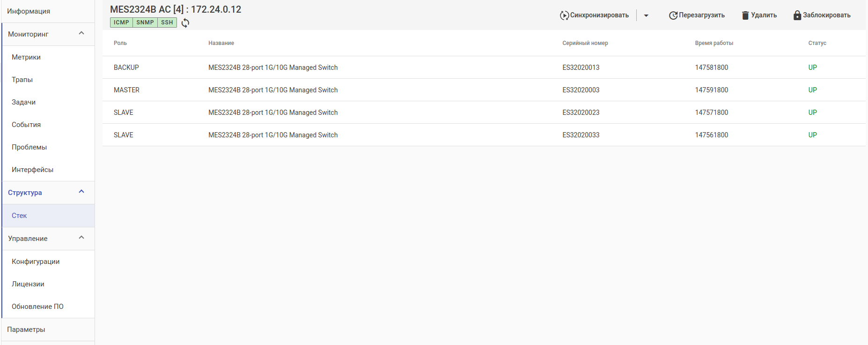Click switch name in the BACKUP row
Image resolution: width=868 pixels, height=345 pixels.
(x=273, y=67)
